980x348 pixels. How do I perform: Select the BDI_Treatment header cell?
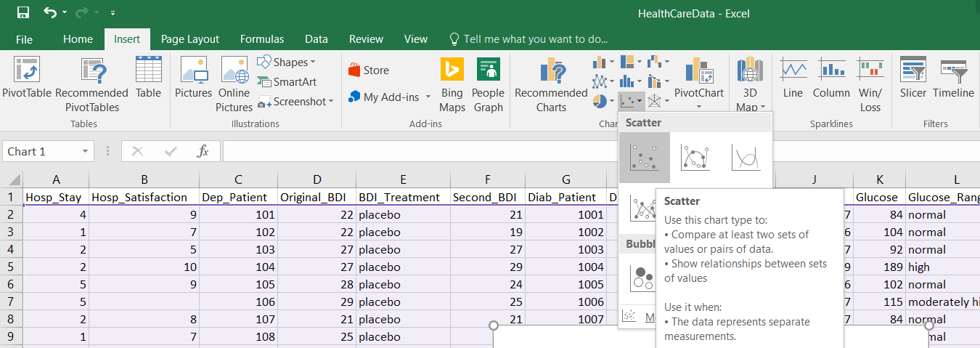(x=402, y=197)
